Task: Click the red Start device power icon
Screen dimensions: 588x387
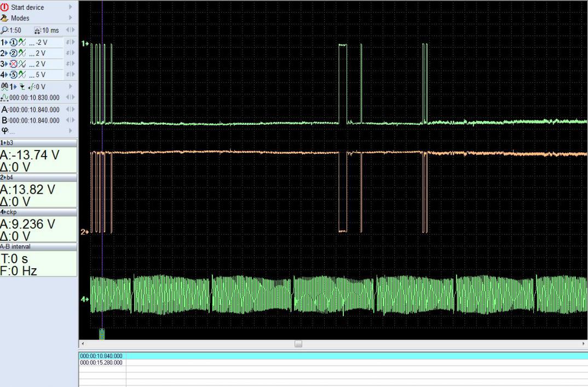Action: pos(4,7)
